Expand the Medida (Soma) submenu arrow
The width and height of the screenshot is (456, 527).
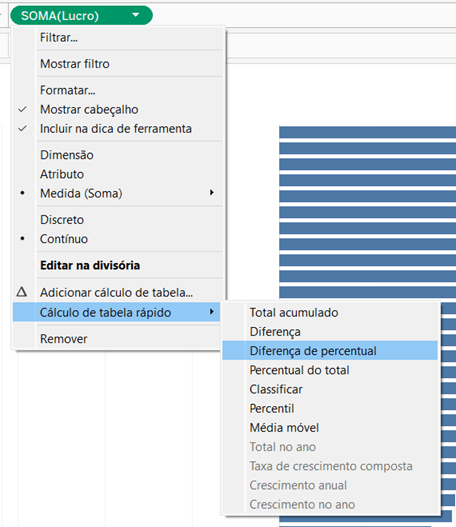(212, 193)
